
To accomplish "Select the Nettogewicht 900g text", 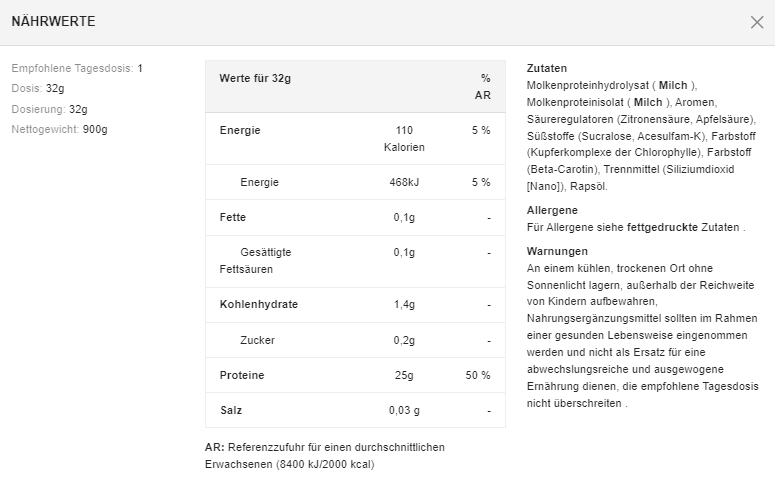I will [59, 130].
